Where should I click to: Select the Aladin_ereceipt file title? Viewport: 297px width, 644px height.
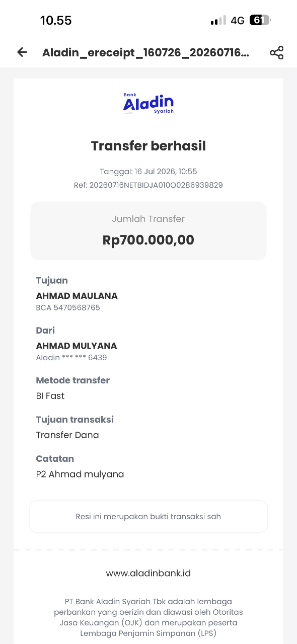pyautogui.click(x=145, y=53)
